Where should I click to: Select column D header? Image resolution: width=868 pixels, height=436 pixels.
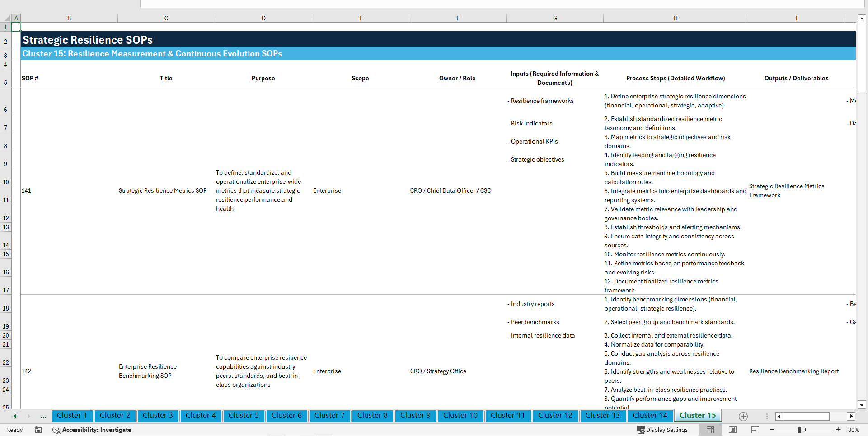point(263,18)
